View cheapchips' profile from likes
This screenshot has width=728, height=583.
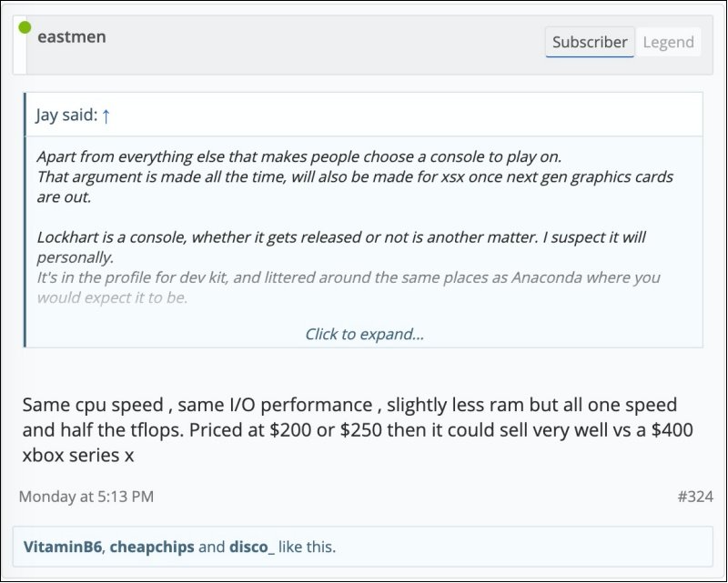[x=151, y=547]
